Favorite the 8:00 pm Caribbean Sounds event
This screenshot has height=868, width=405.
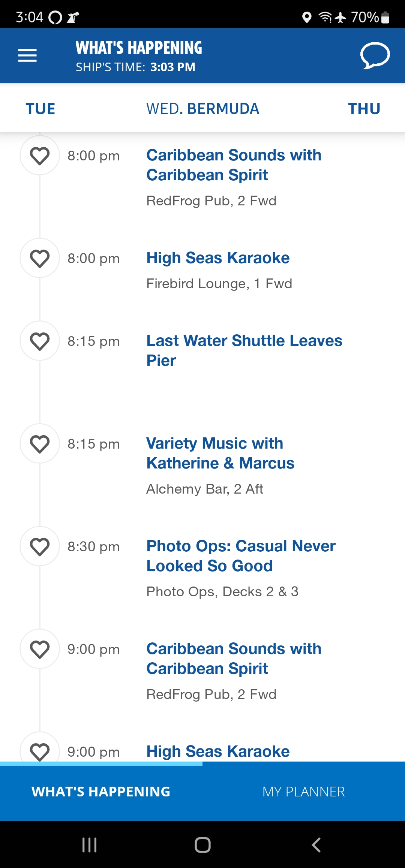click(40, 155)
